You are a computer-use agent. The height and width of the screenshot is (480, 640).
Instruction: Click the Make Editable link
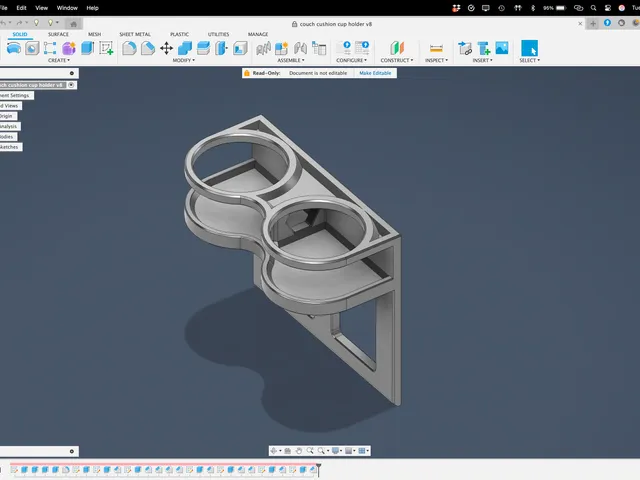point(375,73)
